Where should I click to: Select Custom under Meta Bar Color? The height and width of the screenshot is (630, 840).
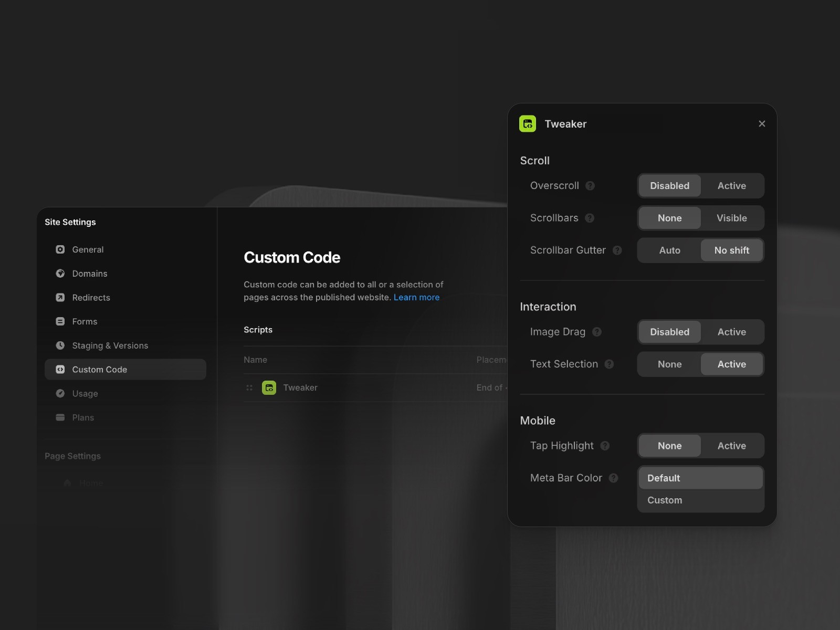coord(664,500)
